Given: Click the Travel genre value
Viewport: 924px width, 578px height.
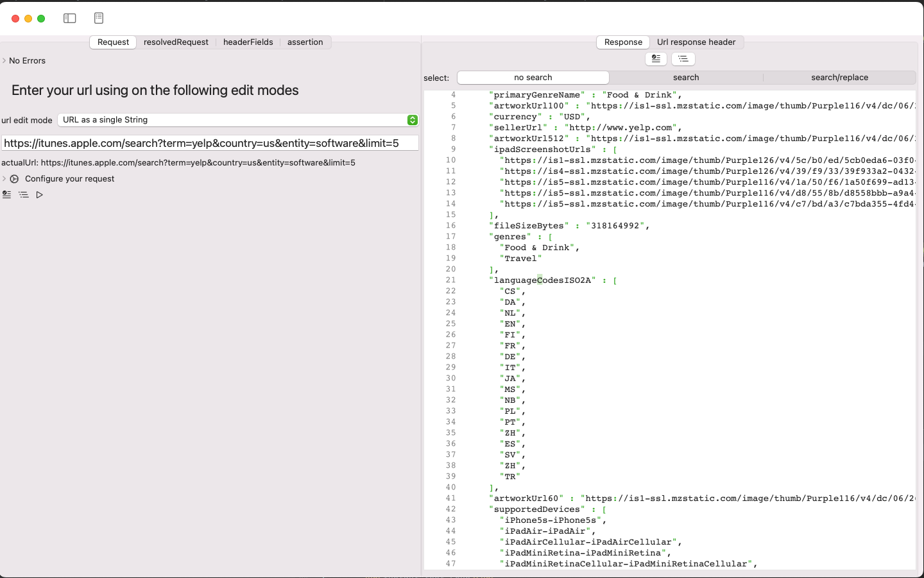Looking at the screenshot, I should point(520,259).
